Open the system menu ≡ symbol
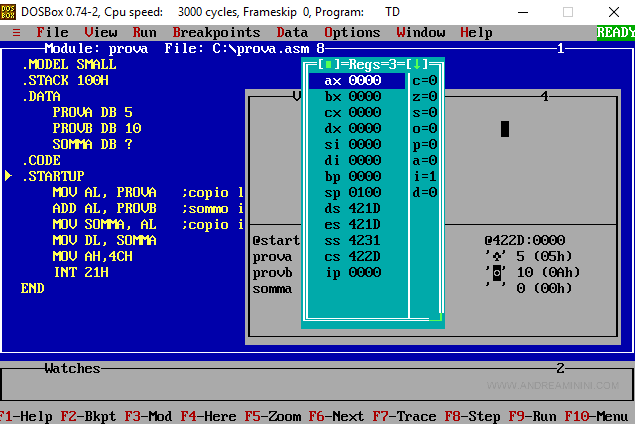The height and width of the screenshot is (424, 635). coord(16,32)
